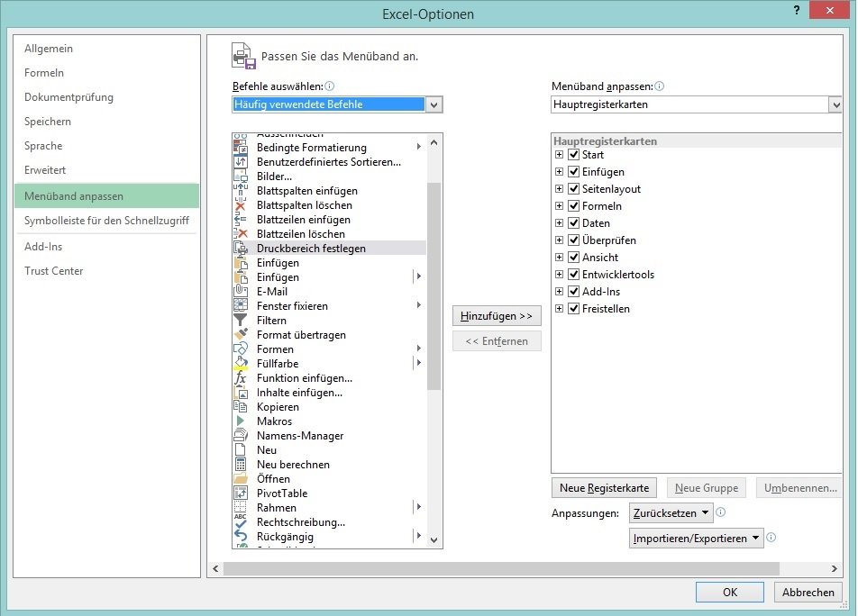Click the Hinzufügen >> button
The width and height of the screenshot is (858, 616).
pyautogui.click(x=497, y=316)
